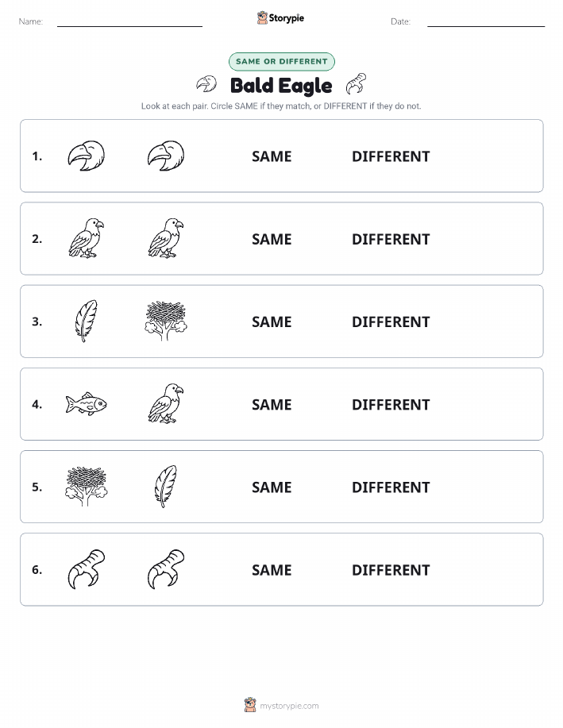This screenshot has width=563, height=728.
Task: Choose SAME for pair 6
Action: click(272, 570)
